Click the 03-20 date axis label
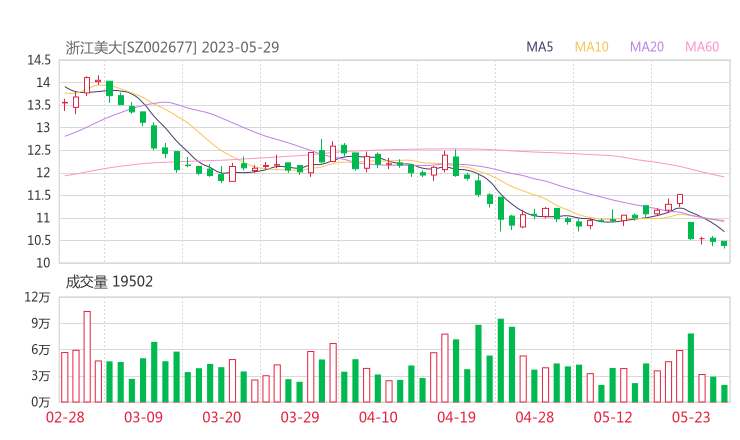The width and height of the screenshot is (740, 440). [222, 417]
